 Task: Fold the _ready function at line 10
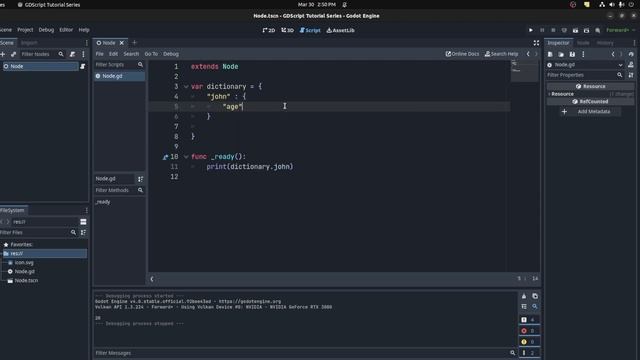(x=186, y=157)
